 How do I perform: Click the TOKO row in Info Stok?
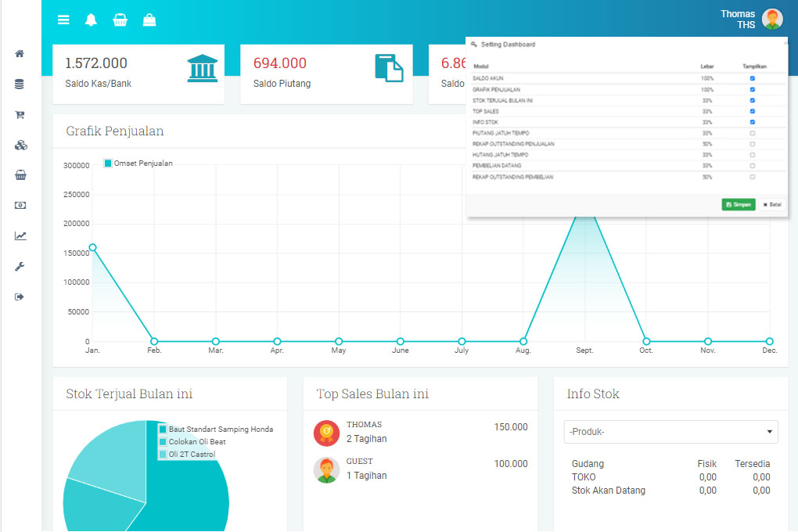670,477
